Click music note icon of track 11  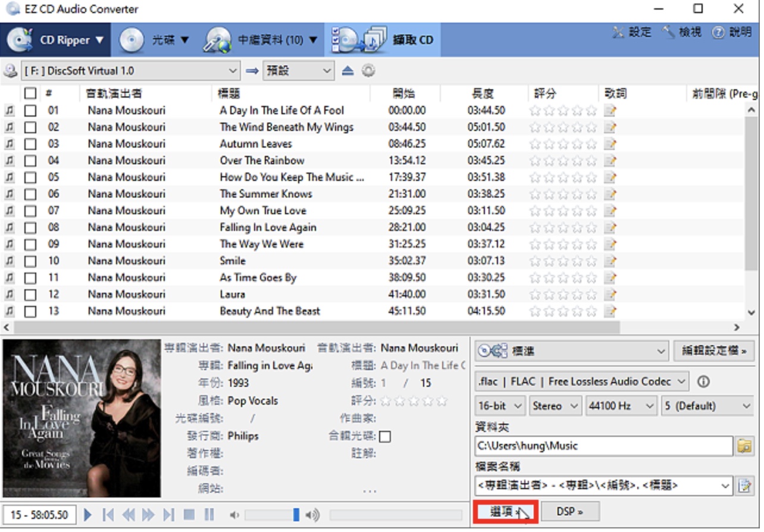coord(9,278)
